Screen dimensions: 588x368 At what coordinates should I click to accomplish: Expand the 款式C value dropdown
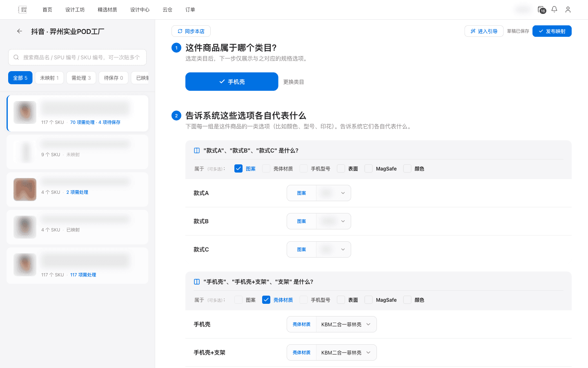click(334, 249)
